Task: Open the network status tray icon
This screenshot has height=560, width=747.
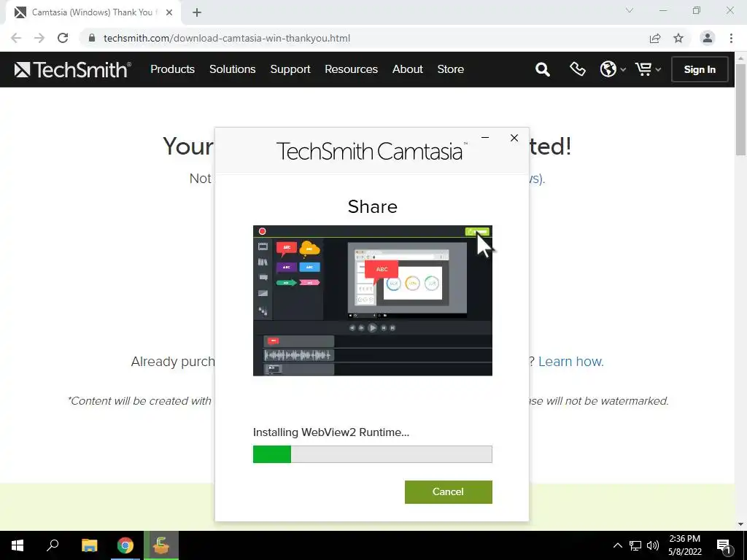Action: pos(635,545)
